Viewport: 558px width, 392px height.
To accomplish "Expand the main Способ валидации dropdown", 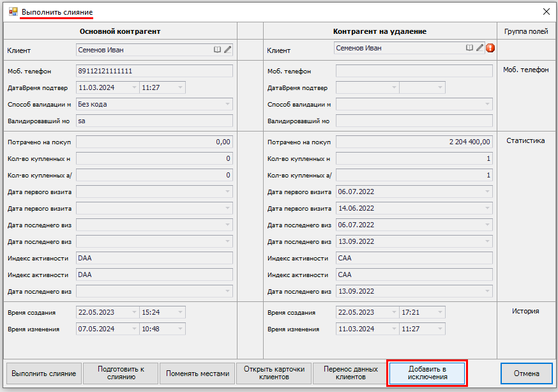I will 227,104.
